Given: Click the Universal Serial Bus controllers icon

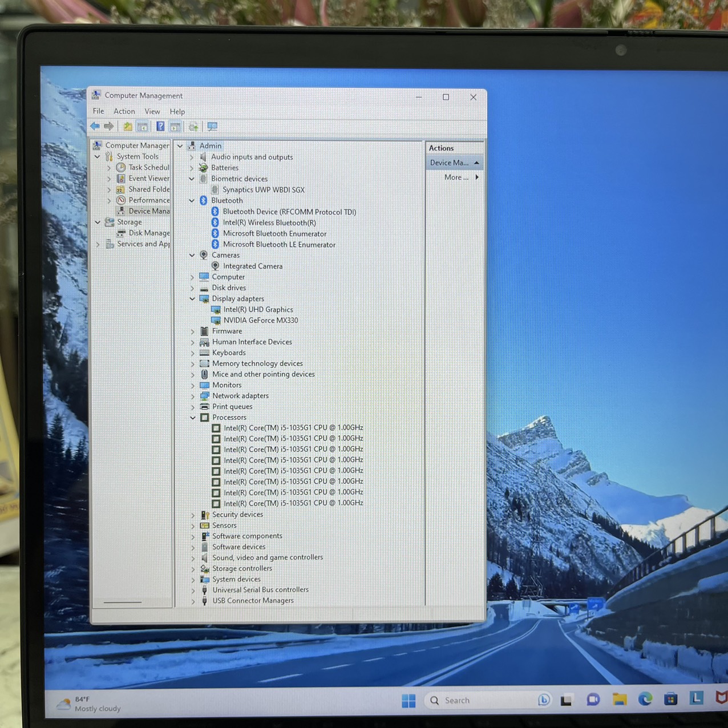Looking at the screenshot, I should (205, 590).
